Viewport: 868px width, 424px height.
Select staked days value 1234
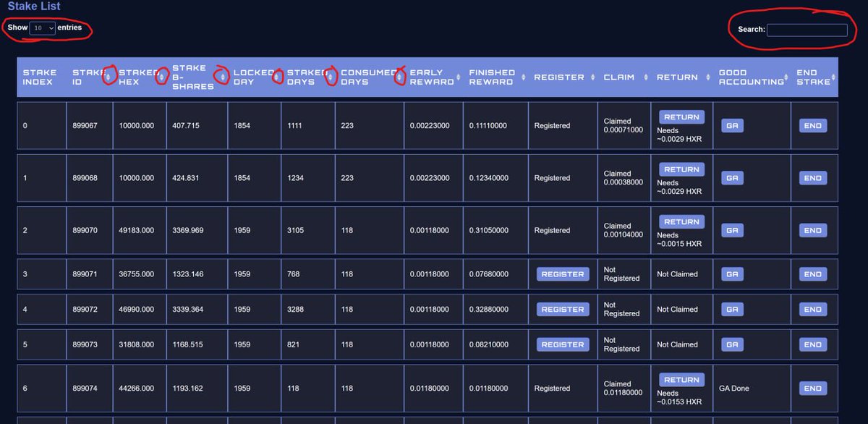click(x=297, y=178)
